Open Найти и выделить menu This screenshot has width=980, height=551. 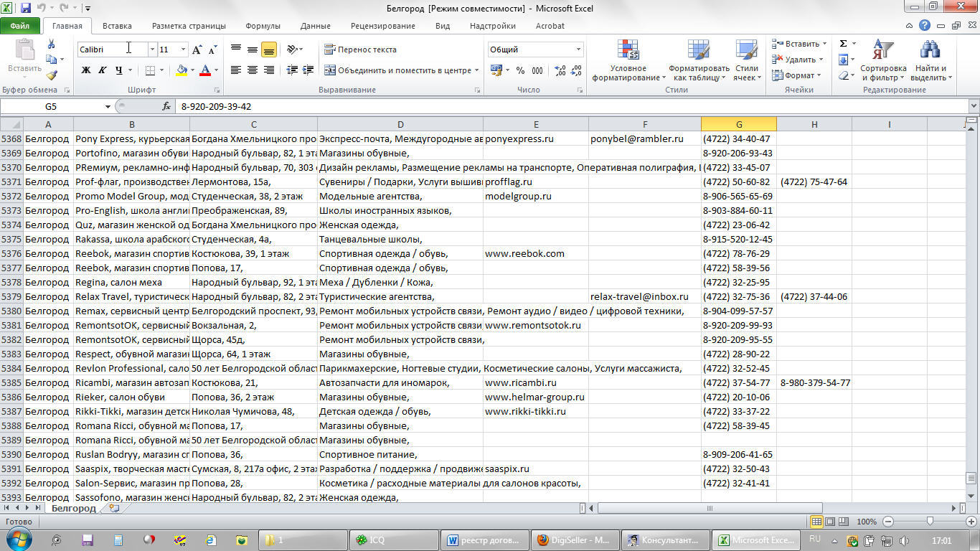coord(930,60)
